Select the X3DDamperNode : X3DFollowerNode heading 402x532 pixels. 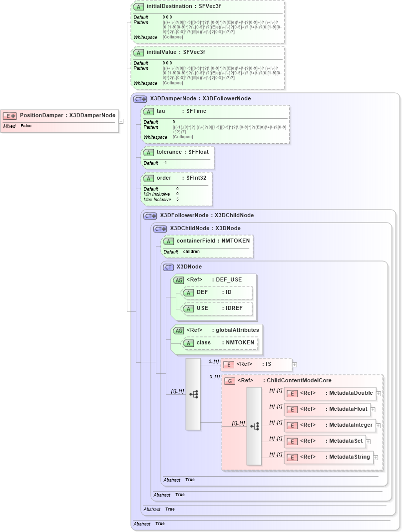click(x=200, y=98)
